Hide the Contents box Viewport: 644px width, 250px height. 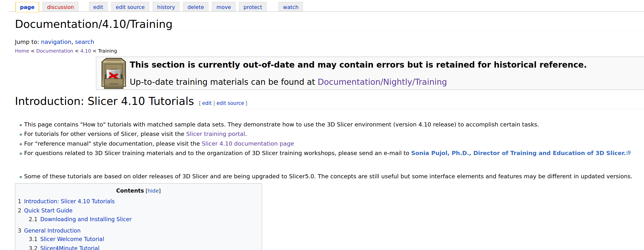153,191
